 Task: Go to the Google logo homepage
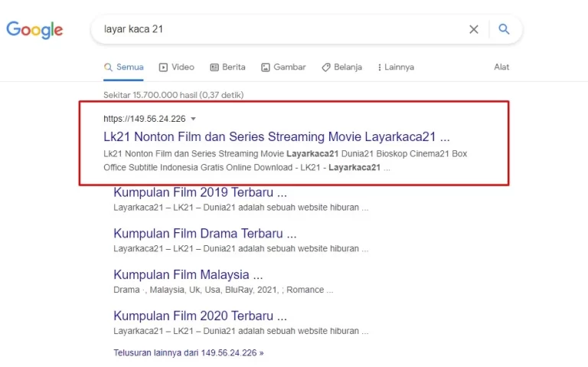click(34, 30)
